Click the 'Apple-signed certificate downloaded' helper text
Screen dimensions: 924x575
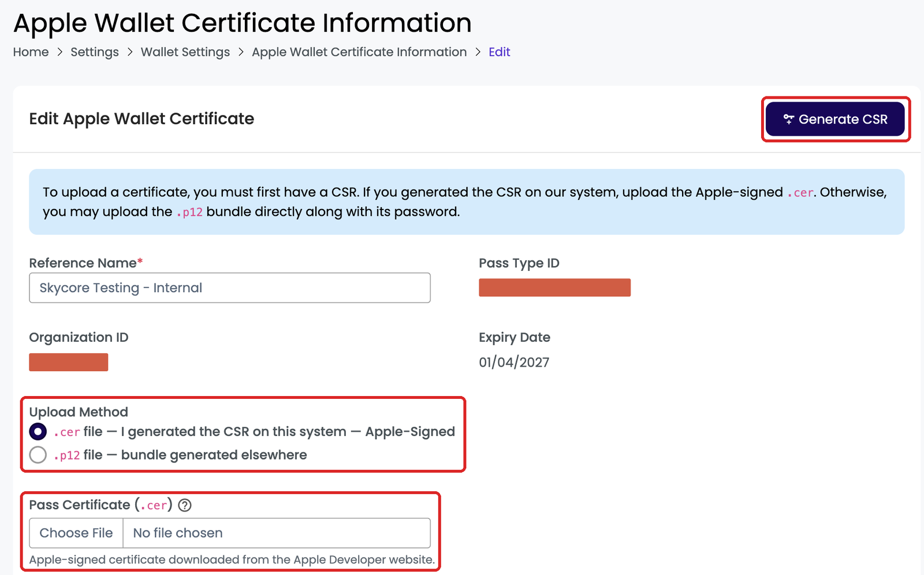tap(232, 559)
